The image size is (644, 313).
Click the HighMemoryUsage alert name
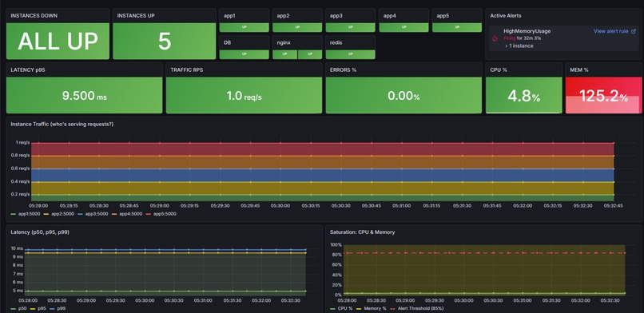point(527,31)
